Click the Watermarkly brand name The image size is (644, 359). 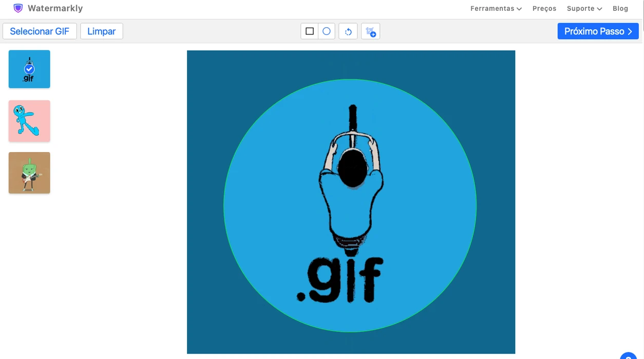click(55, 8)
